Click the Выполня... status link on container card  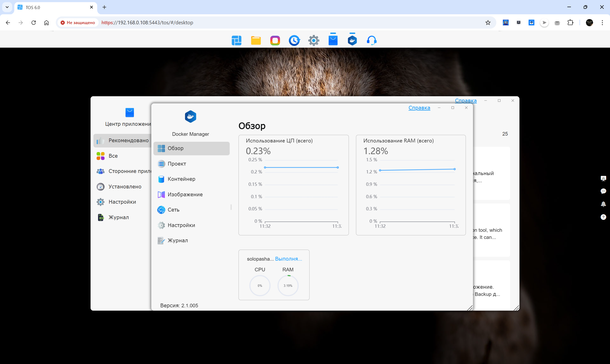click(289, 259)
